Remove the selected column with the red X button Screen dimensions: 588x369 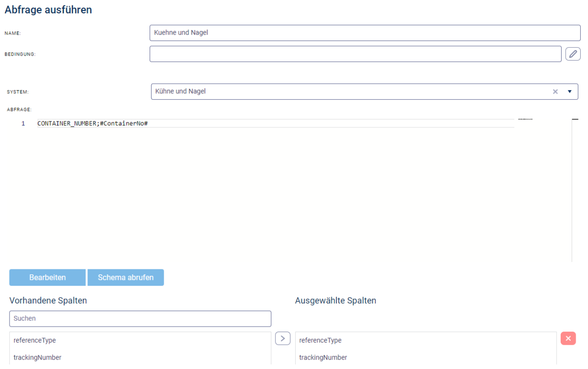(x=568, y=339)
